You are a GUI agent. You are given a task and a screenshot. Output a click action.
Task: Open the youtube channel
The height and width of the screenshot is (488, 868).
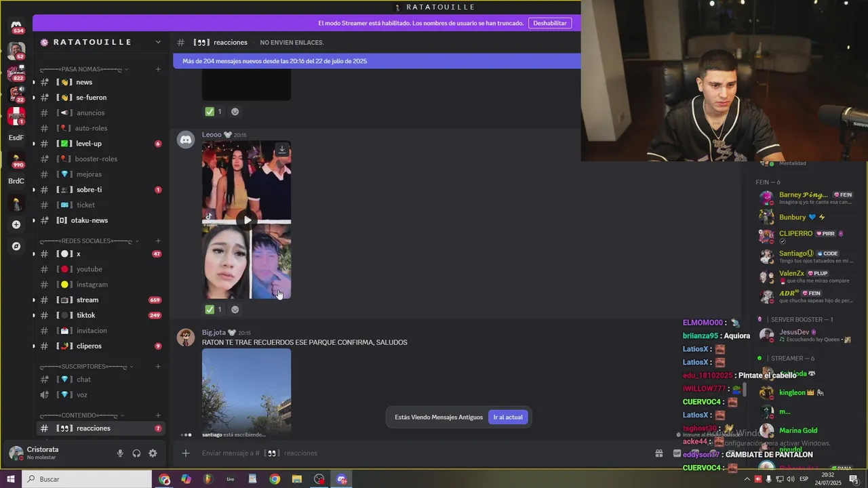(x=100, y=269)
